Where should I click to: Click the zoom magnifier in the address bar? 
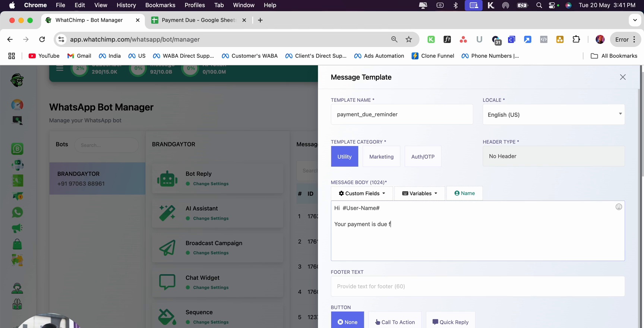pos(394,39)
